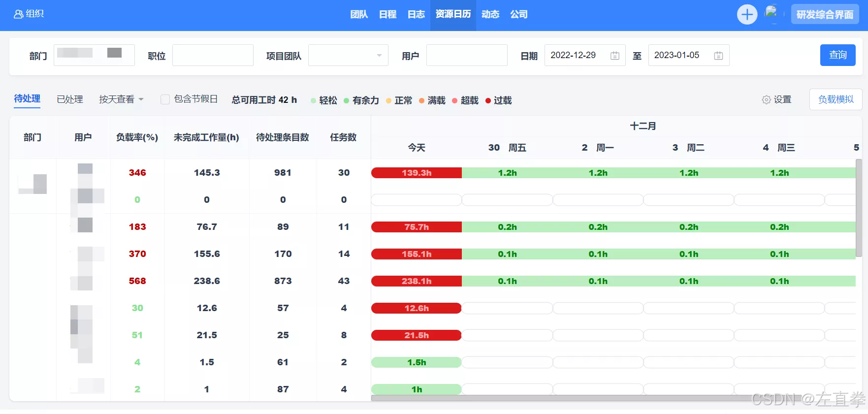Open the 日志 menu
Image resolution: width=868 pixels, height=414 pixels.
(416, 15)
